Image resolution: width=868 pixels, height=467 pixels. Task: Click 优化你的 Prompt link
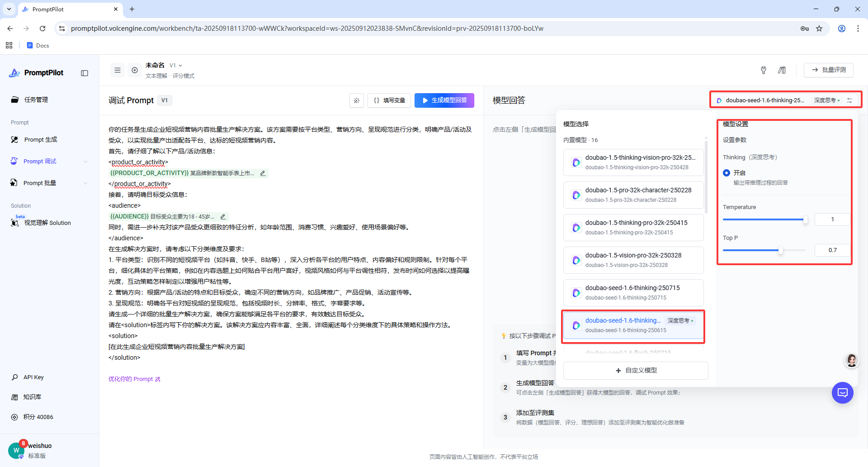(x=134, y=379)
